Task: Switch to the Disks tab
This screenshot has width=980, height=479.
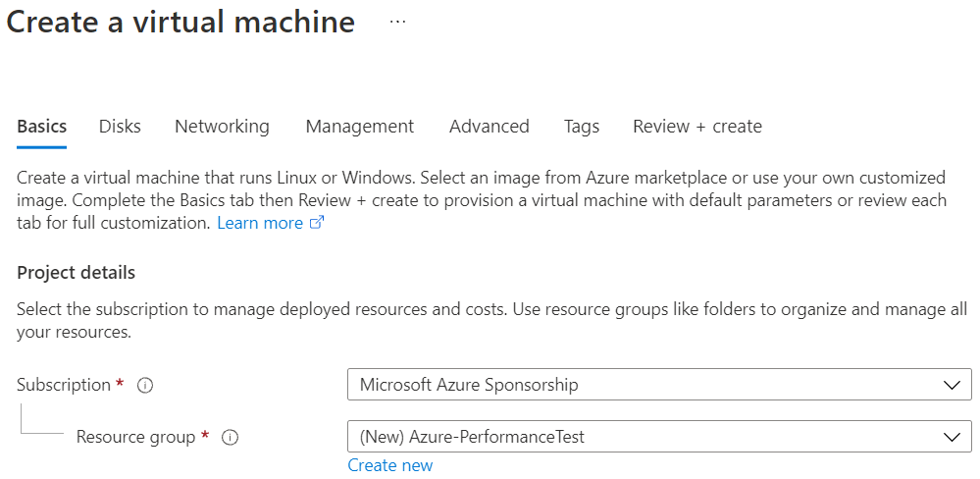Action: coord(120,127)
